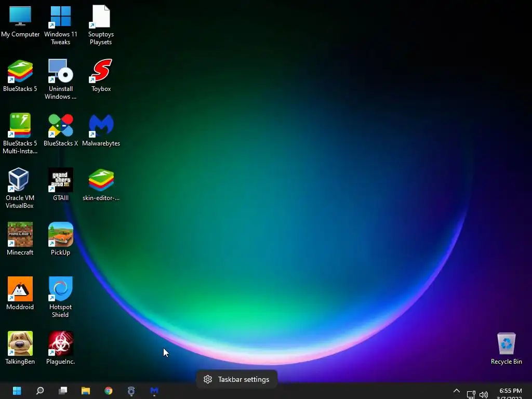Open the Windows Start menu
The image size is (532, 399).
(17, 391)
